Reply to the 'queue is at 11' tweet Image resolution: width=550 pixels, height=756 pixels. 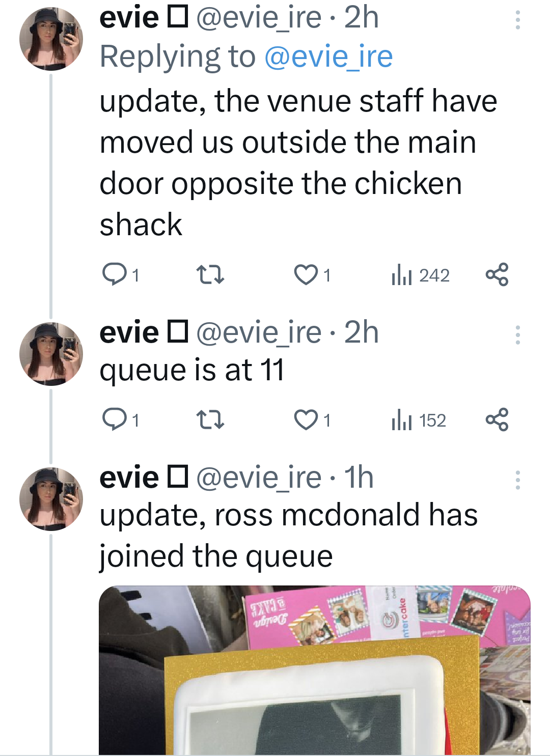115,420
